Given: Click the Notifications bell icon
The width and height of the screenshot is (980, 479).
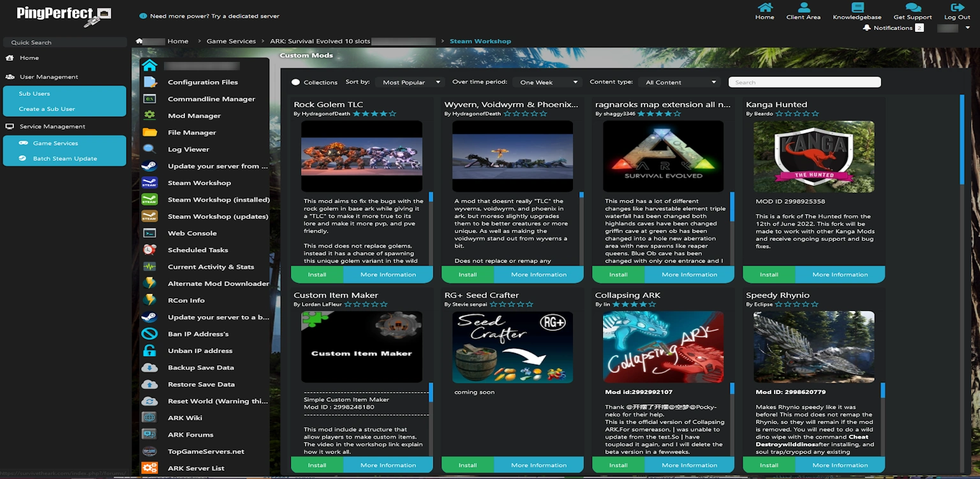Looking at the screenshot, I should [866, 28].
